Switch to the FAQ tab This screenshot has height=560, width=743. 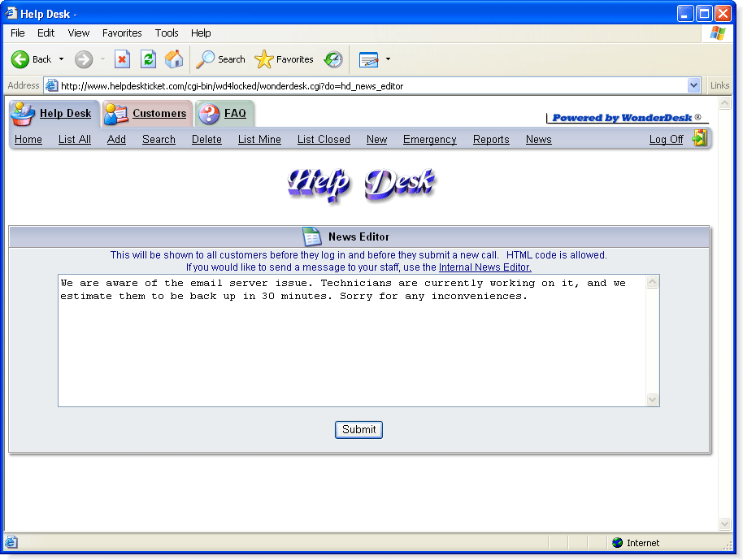235,113
